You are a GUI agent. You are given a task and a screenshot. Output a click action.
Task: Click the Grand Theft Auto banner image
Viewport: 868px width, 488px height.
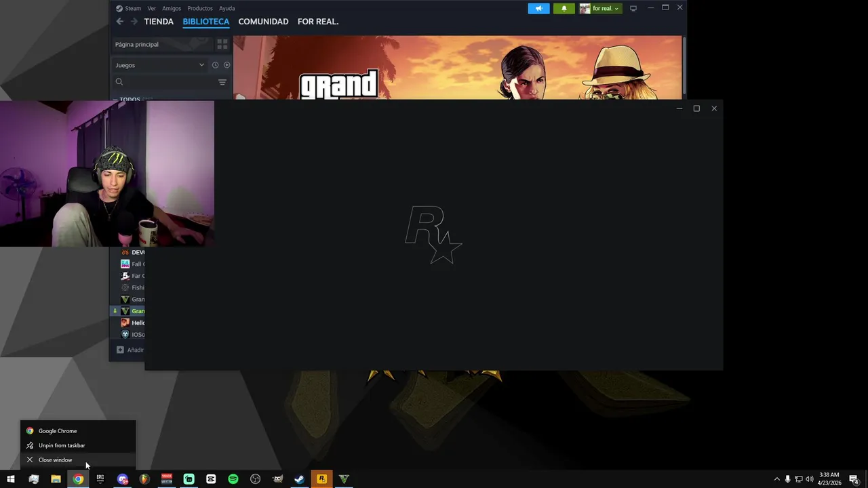[458, 67]
